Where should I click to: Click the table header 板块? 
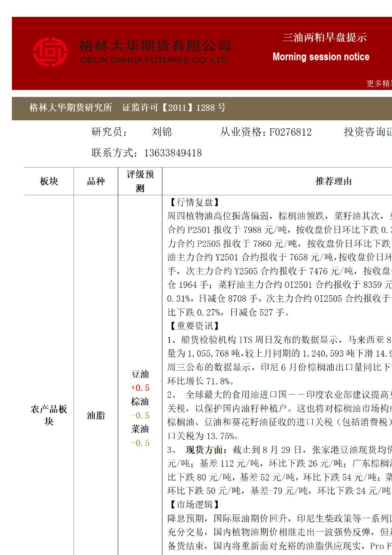[x=49, y=181]
